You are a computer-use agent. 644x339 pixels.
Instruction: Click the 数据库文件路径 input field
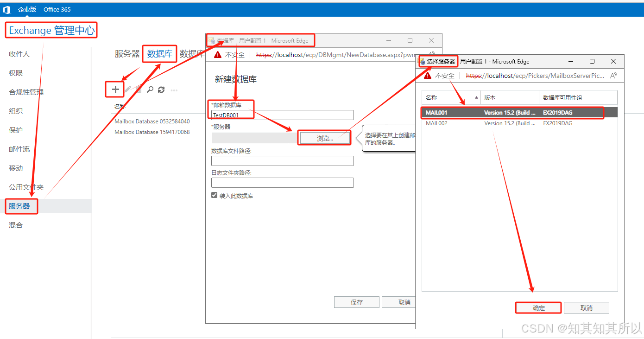[x=283, y=161]
